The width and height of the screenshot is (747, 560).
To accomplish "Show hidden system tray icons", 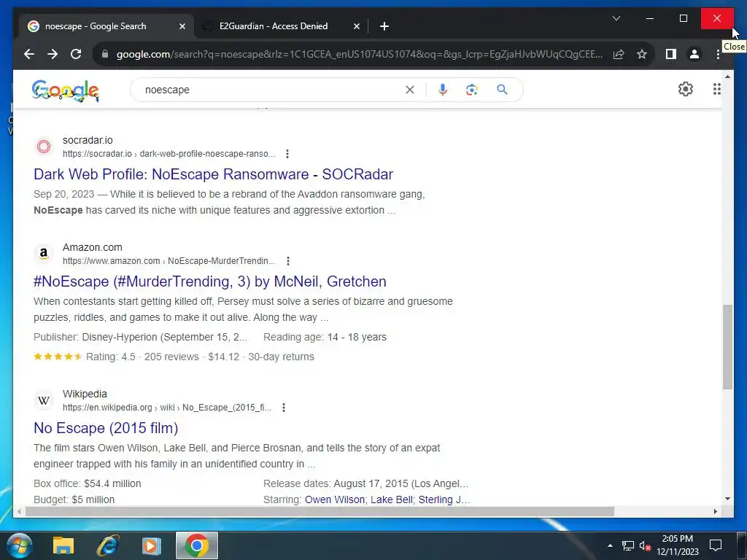I will [x=610, y=545].
